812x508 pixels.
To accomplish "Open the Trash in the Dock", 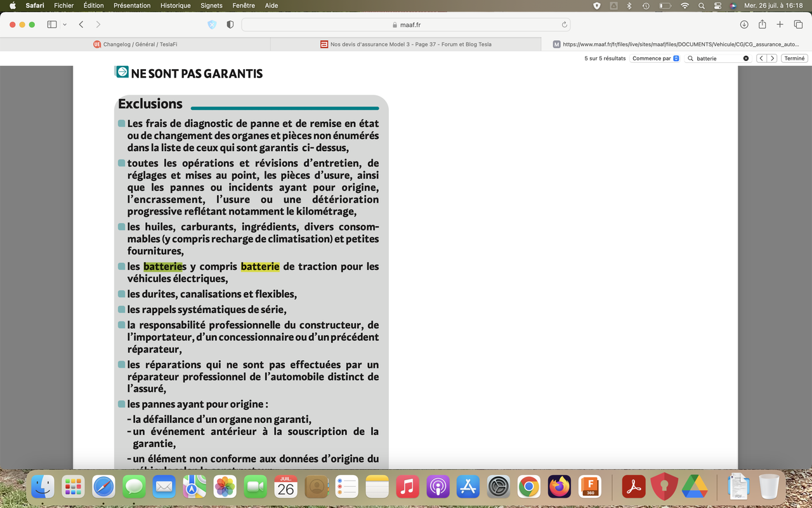I will click(769, 487).
